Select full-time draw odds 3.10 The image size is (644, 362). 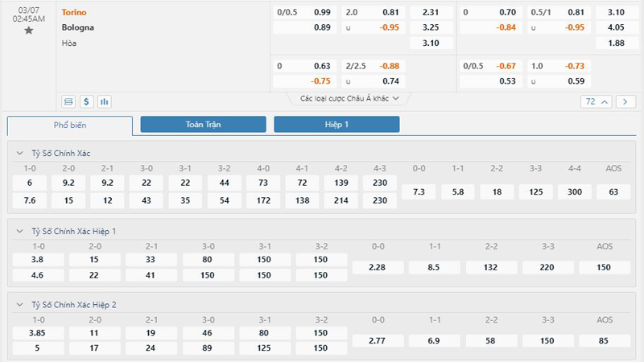tap(431, 43)
